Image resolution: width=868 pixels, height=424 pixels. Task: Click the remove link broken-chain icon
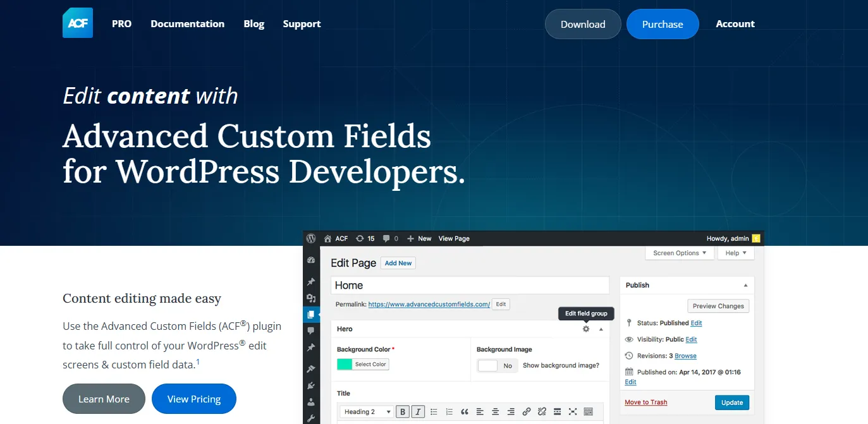click(542, 411)
